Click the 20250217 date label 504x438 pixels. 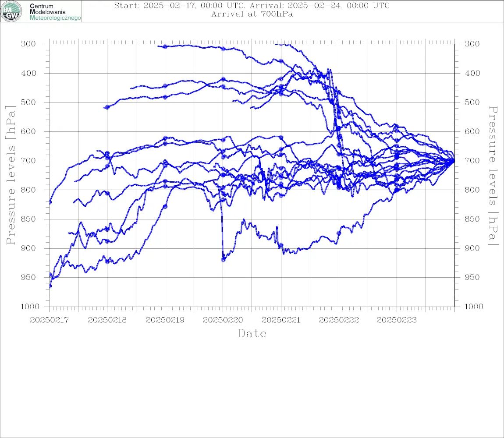[x=49, y=320]
